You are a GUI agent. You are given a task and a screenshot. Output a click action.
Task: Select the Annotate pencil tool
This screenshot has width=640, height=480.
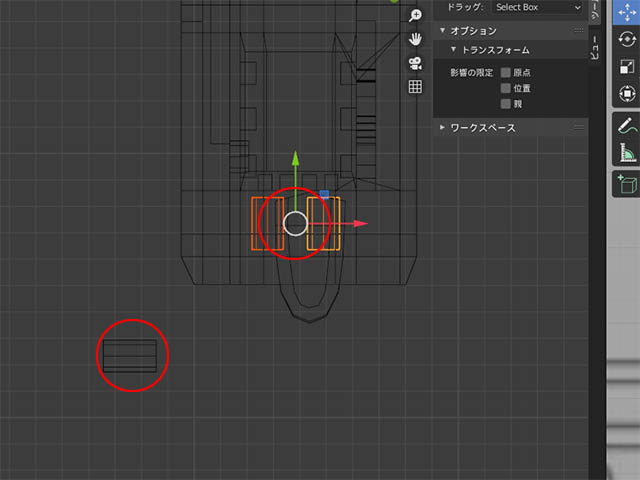pyautogui.click(x=627, y=125)
